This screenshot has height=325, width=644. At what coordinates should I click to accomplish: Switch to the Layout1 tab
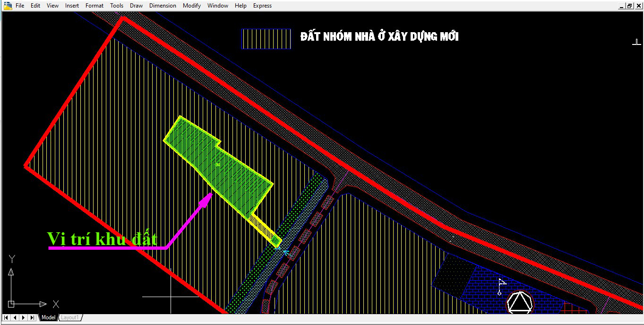click(69, 317)
